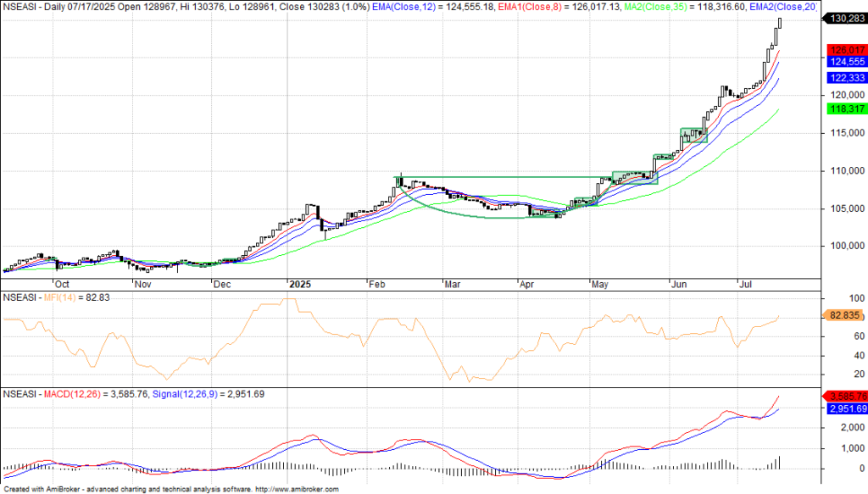Click the blue 2,951.69 Signal value tag
The height and width of the screenshot is (494, 868).
[x=843, y=408]
